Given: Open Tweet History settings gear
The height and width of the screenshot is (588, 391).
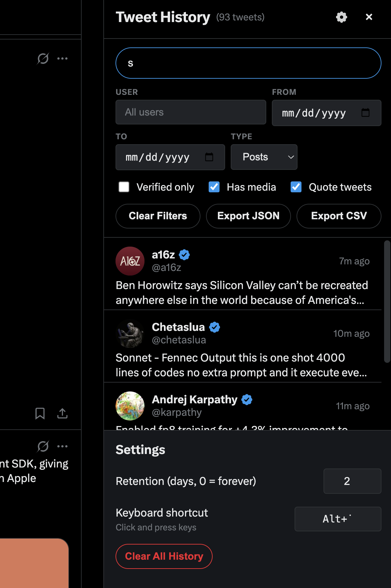Looking at the screenshot, I should pyautogui.click(x=341, y=17).
